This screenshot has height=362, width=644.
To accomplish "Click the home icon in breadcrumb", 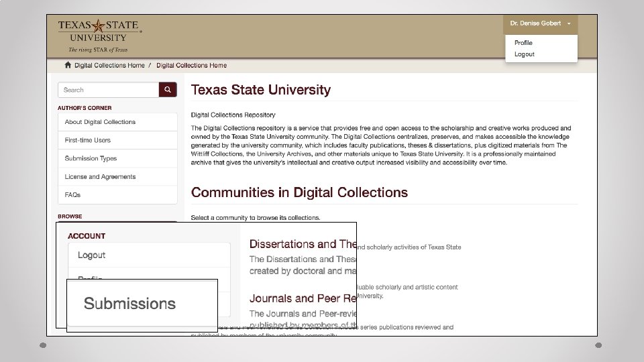I will pyautogui.click(x=68, y=65).
